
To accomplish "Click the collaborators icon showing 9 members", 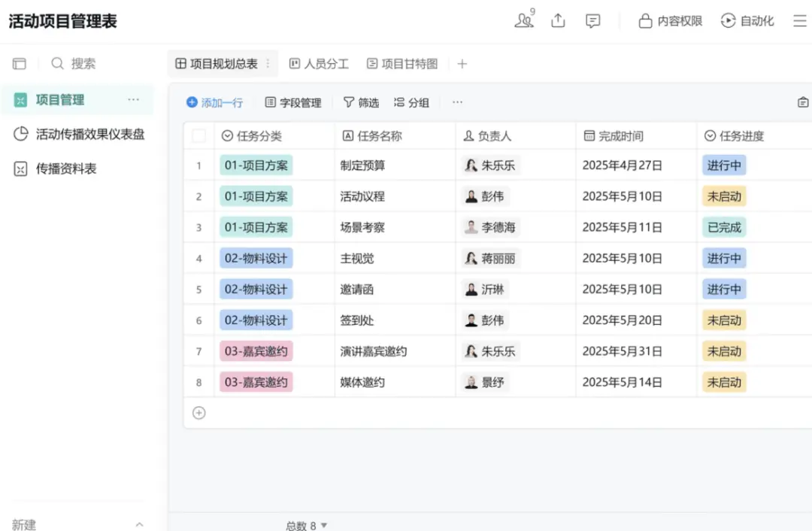I will (x=524, y=20).
